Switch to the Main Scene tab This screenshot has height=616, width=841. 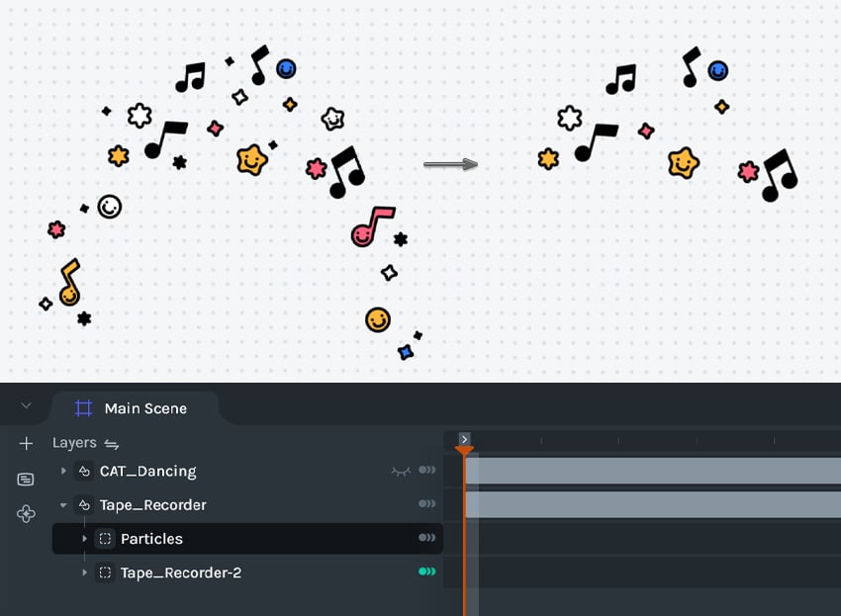tap(135, 408)
